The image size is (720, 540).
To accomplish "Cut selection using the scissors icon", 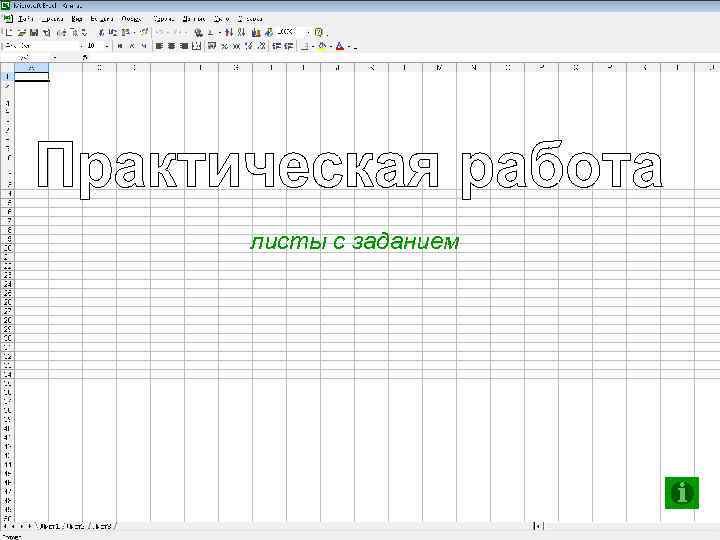I will 101,32.
